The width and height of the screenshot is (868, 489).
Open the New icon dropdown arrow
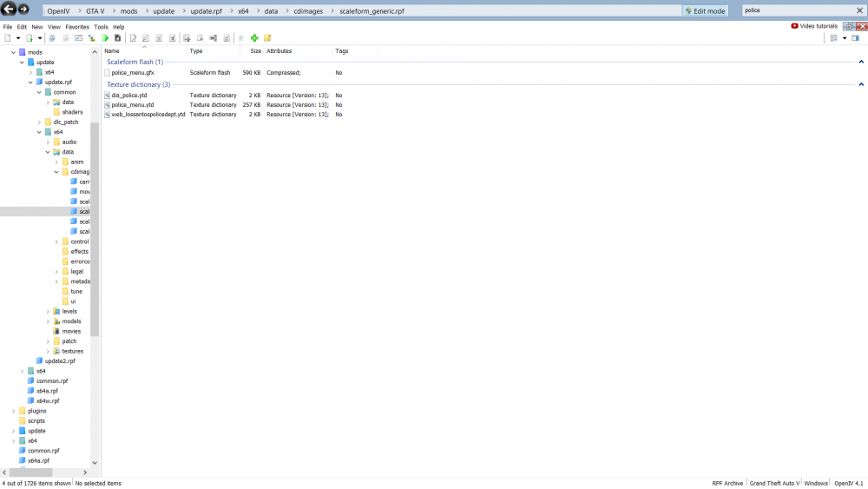[x=17, y=38]
